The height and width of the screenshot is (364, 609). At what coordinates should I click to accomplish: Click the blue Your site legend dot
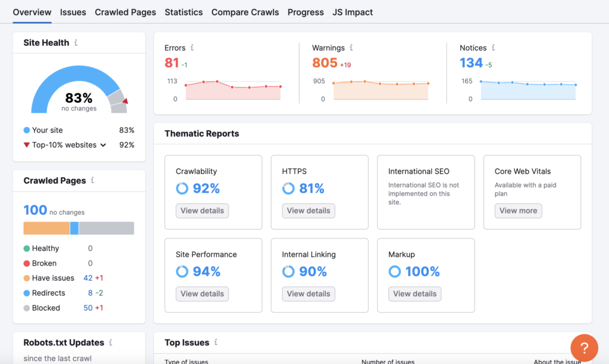tap(26, 130)
